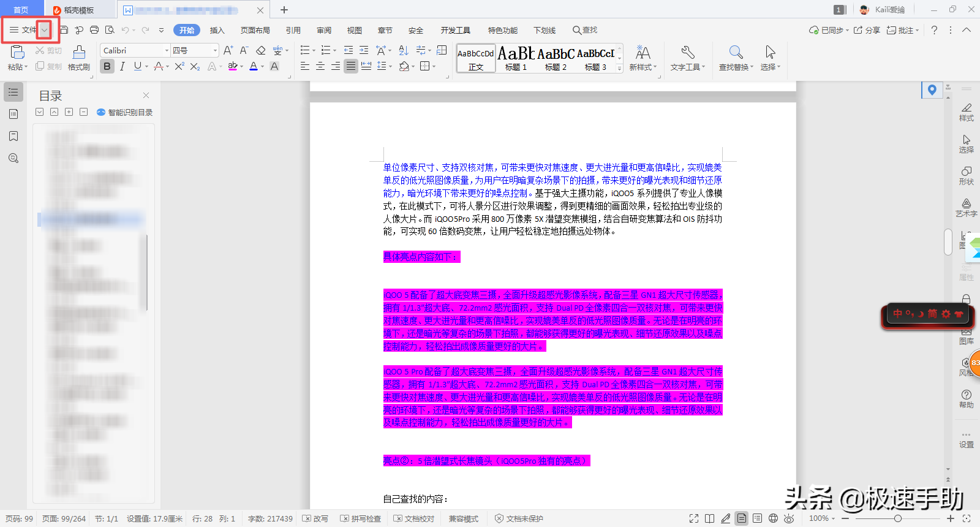Expand the numbered list style dropdown
The height and width of the screenshot is (527, 980).
[334, 51]
